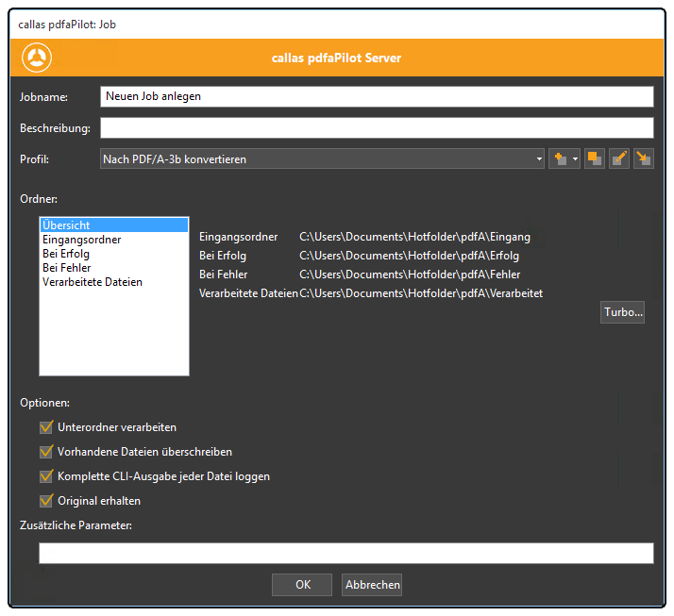Click the Eingangsordner label in the overview
Image resolution: width=674 pixels, height=616 pixels.
tap(238, 237)
